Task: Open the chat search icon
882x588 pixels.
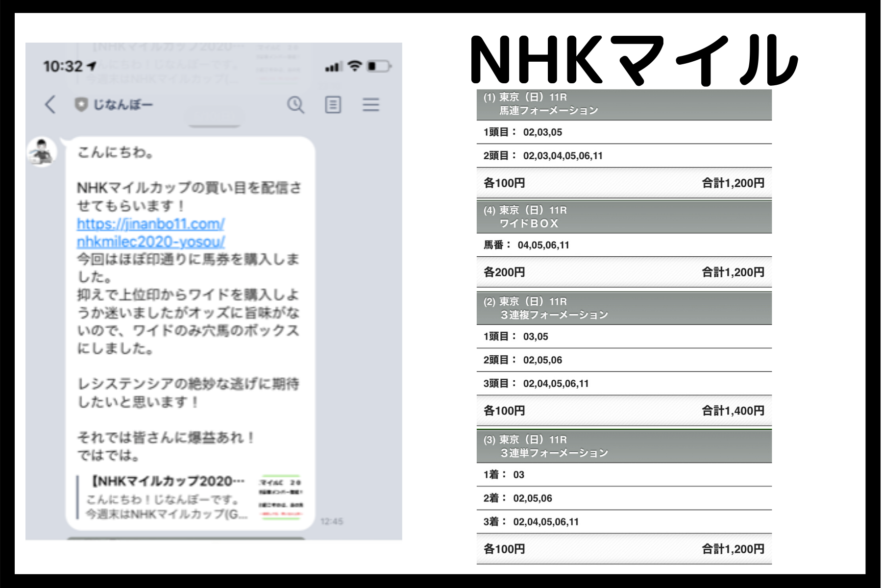Action: coord(295,104)
